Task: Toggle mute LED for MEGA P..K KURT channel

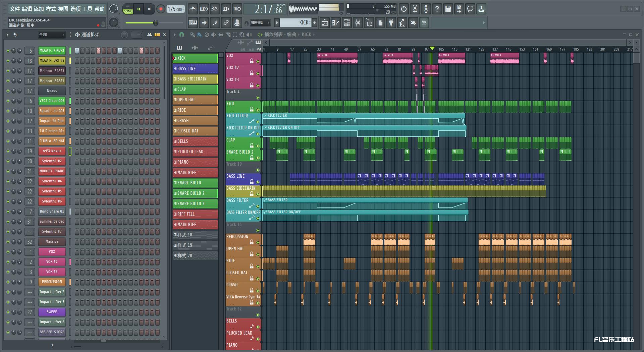Action: click(8, 51)
